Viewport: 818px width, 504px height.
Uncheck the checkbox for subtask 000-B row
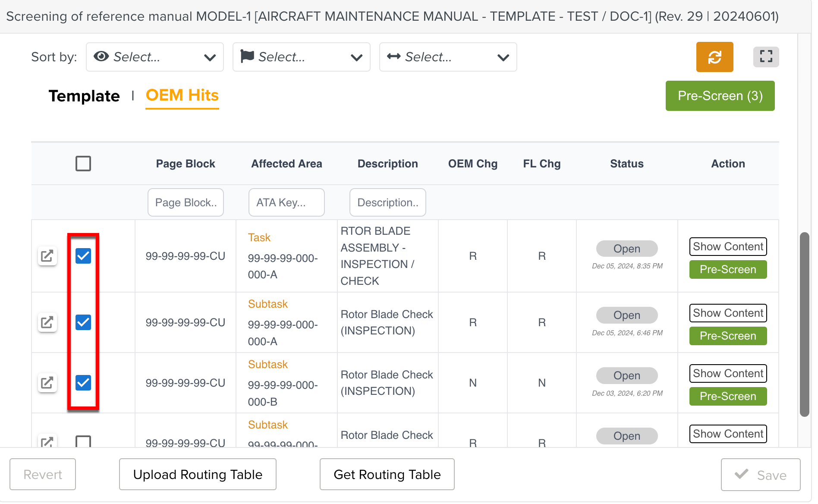tap(83, 383)
